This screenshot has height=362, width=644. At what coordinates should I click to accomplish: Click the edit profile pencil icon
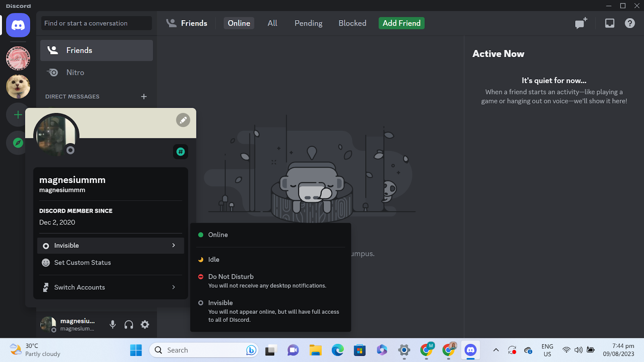pos(183,120)
